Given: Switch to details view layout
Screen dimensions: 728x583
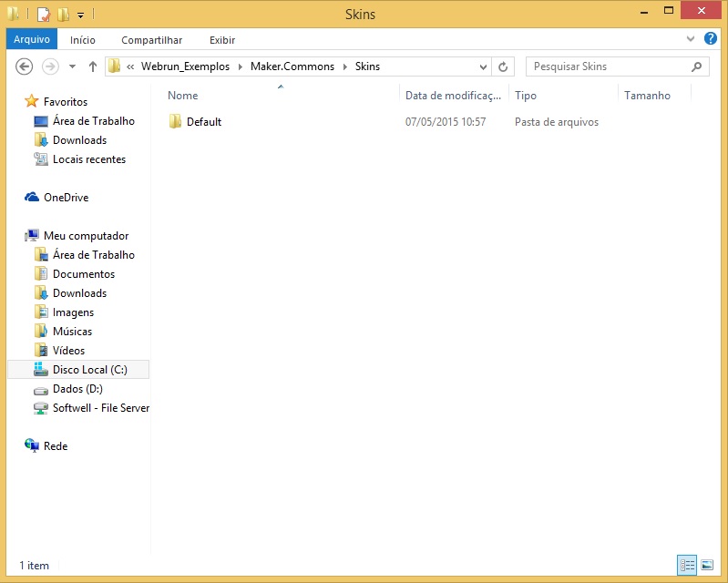Looking at the screenshot, I should click(687, 565).
